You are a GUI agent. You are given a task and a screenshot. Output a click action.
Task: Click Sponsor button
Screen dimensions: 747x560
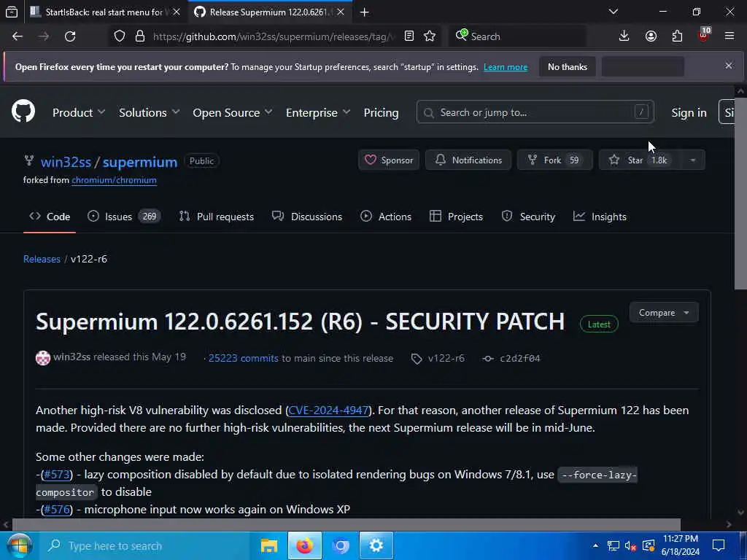[x=389, y=160]
